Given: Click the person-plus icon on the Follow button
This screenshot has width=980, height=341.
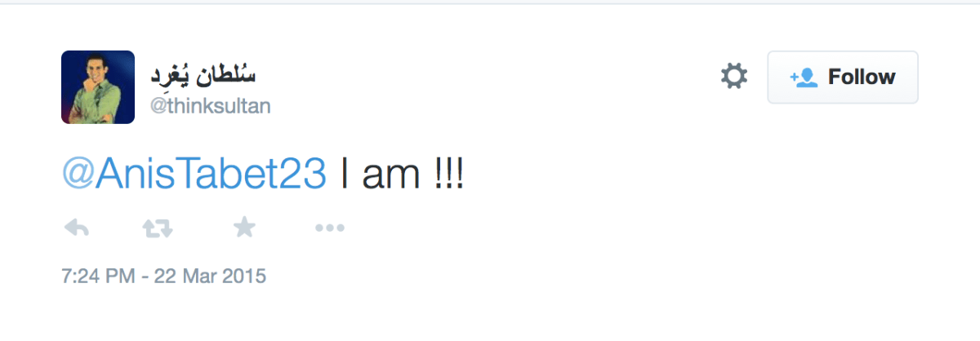Looking at the screenshot, I should click(804, 77).
